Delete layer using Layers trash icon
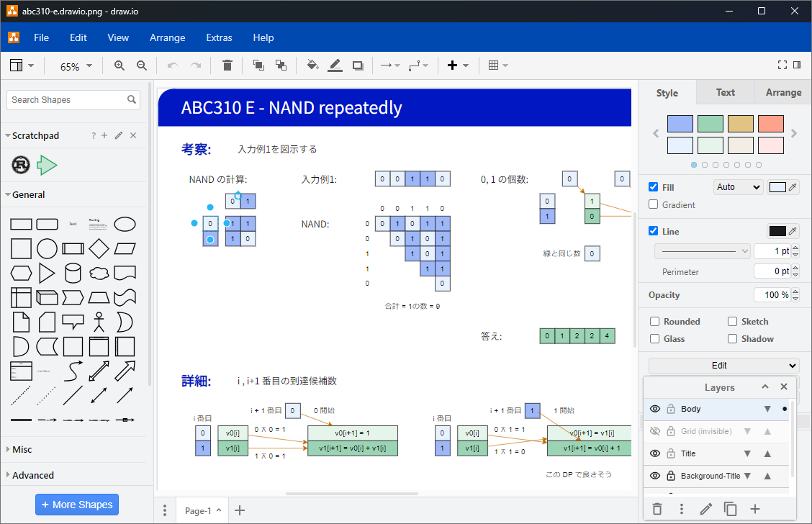 pos(657,509)
